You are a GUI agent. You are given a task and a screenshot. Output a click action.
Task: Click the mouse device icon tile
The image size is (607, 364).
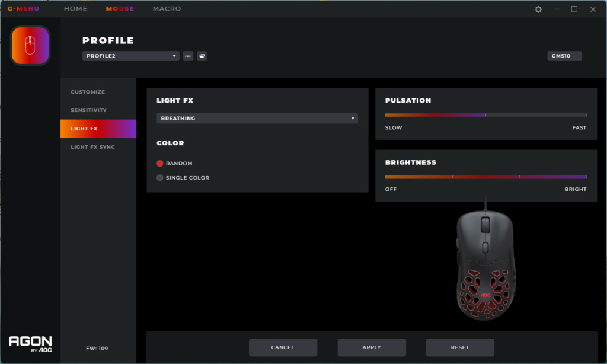30,46
